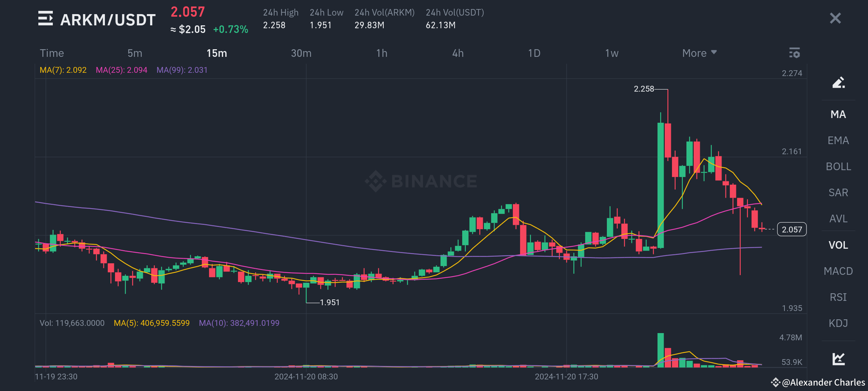Select the EMA indicator

pos(838,140)
